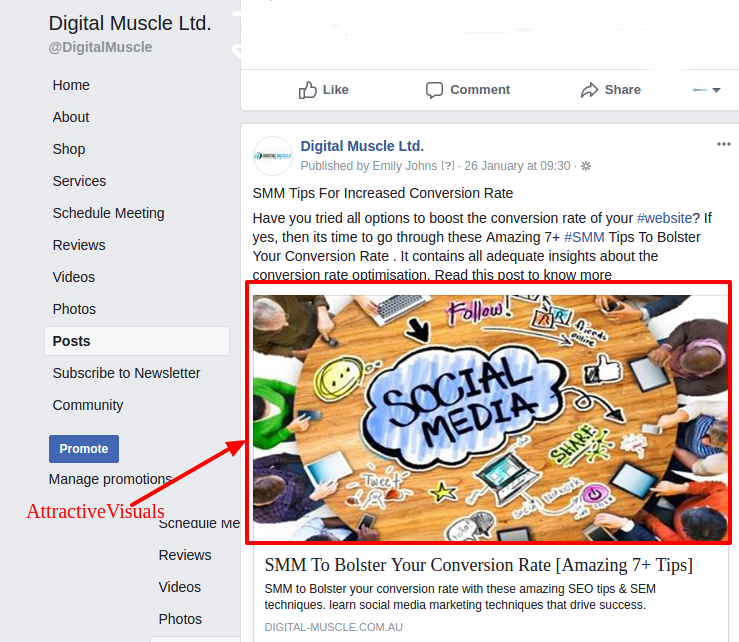Open the upper Photos sidebar item
This screenshot has height=642, width=739.
(x=74, y=310)
